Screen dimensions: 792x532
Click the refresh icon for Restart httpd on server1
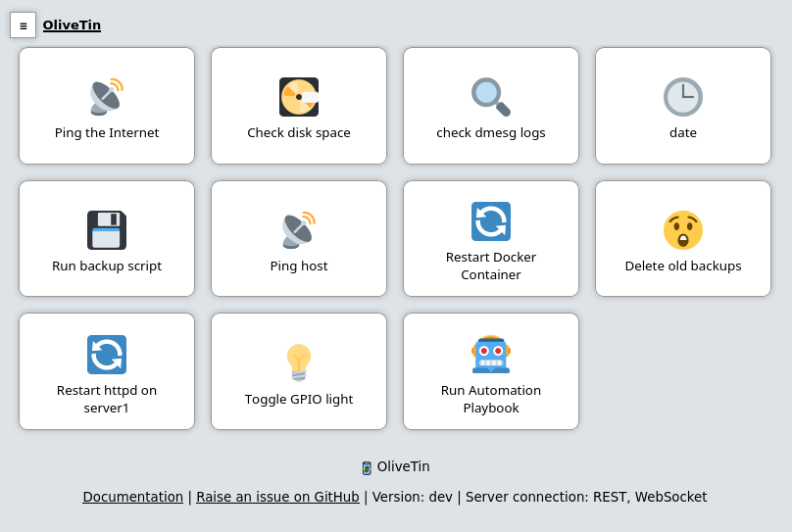coord(107,355)
